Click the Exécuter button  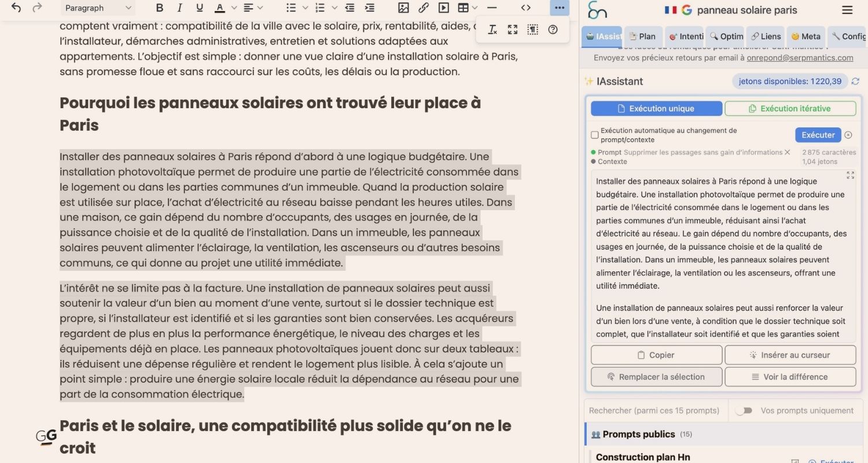point(818,135)
